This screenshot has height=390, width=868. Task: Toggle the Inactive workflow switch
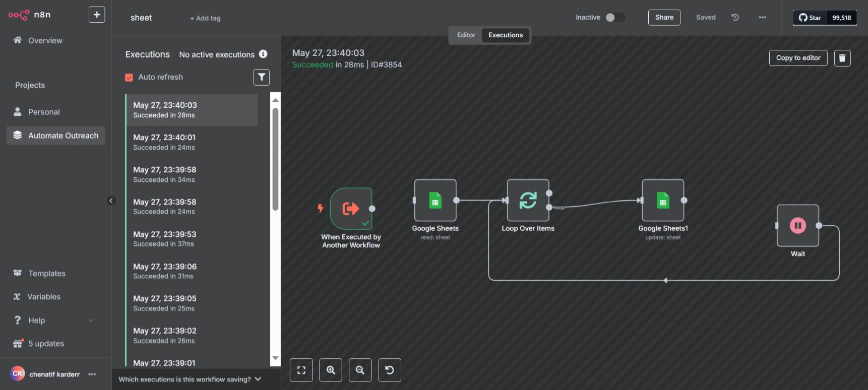[615, 17]
